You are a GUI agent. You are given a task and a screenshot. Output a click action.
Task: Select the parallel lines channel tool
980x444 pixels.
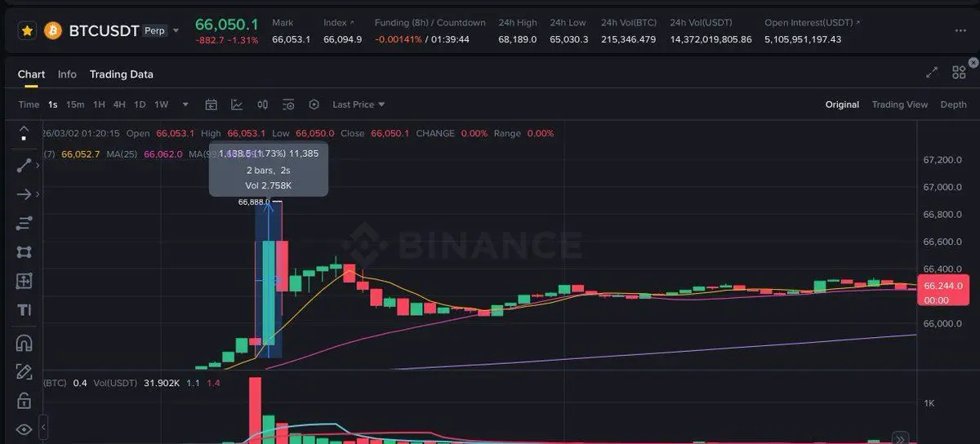(x=24, y=223)
